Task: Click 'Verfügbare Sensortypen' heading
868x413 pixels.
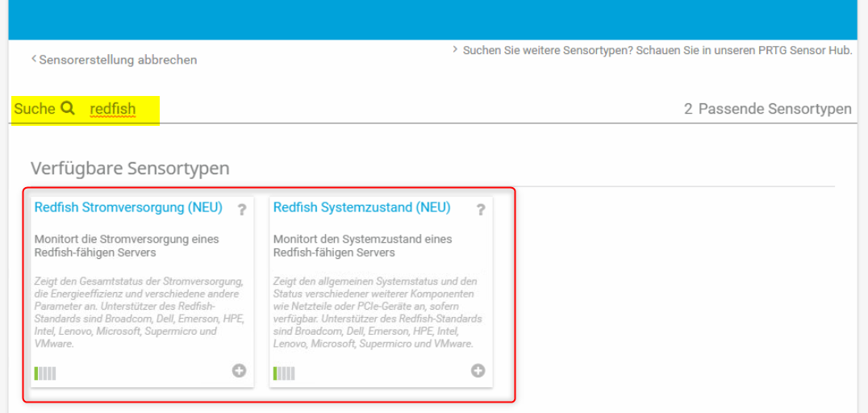Action: tap(130, 169)
